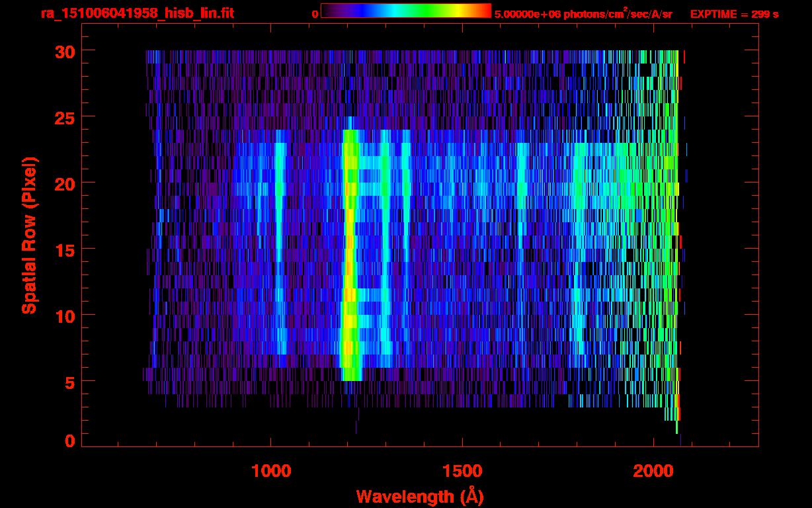
Task: Click the 5.00000e+06 photons colorbar maximum label
Action: (x=584, y=13)
